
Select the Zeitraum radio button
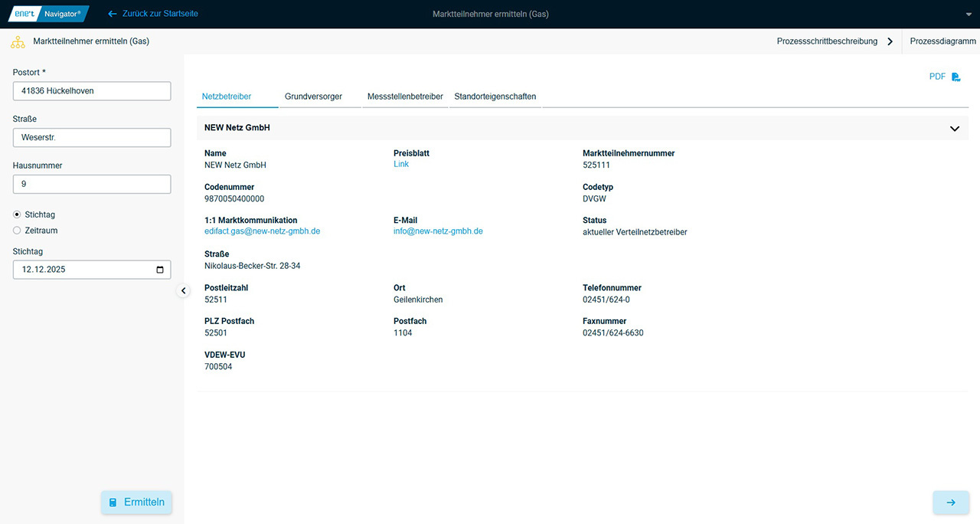coord(18,231)
